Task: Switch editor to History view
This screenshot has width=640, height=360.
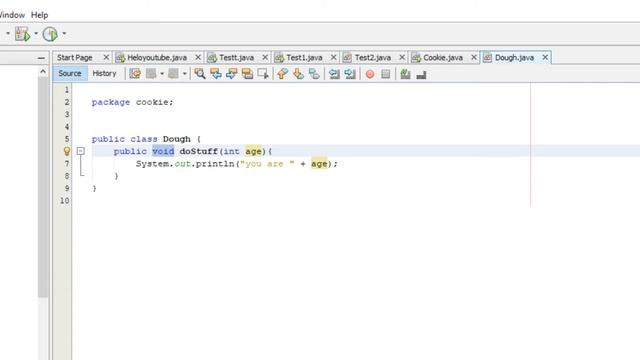Action: click(104, 73)
